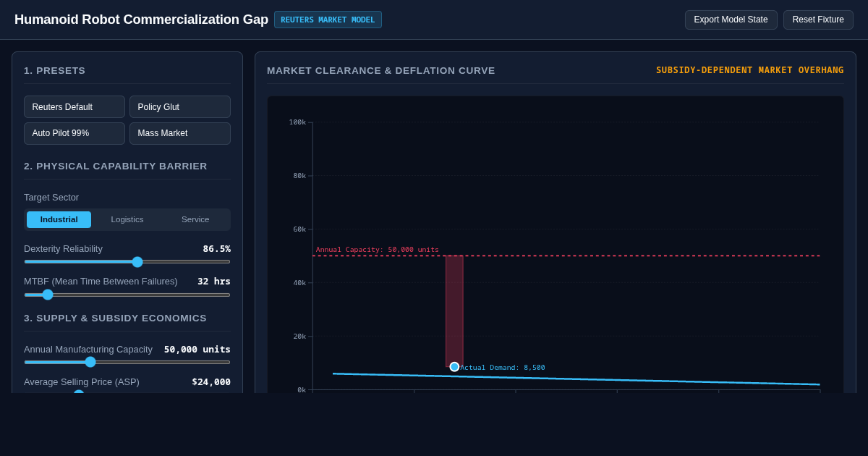Click Export Model State button
Image resolution: width=868 pixels, height=456 pixels.
coord(731,20)
